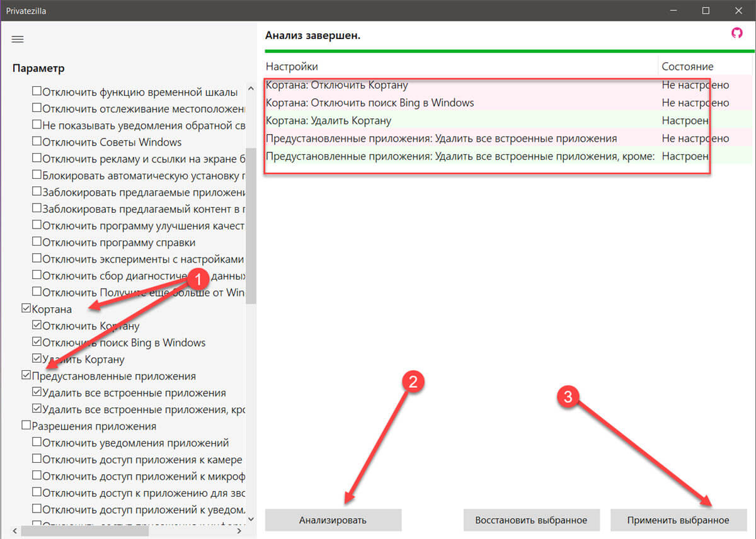Maximize the Privatezilla window
The image size is (756, 539).
click(x=706, y=11)
